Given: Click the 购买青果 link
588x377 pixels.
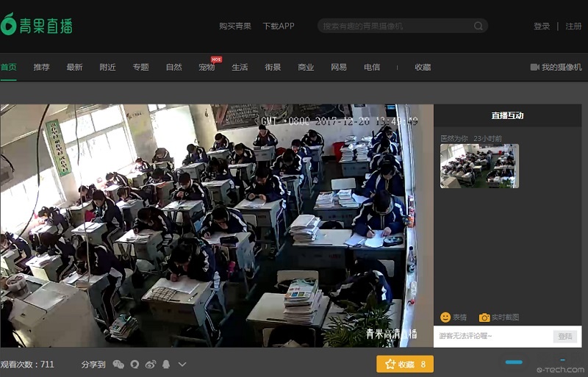Looking at the screenshot, I should [x=235, y=26].
